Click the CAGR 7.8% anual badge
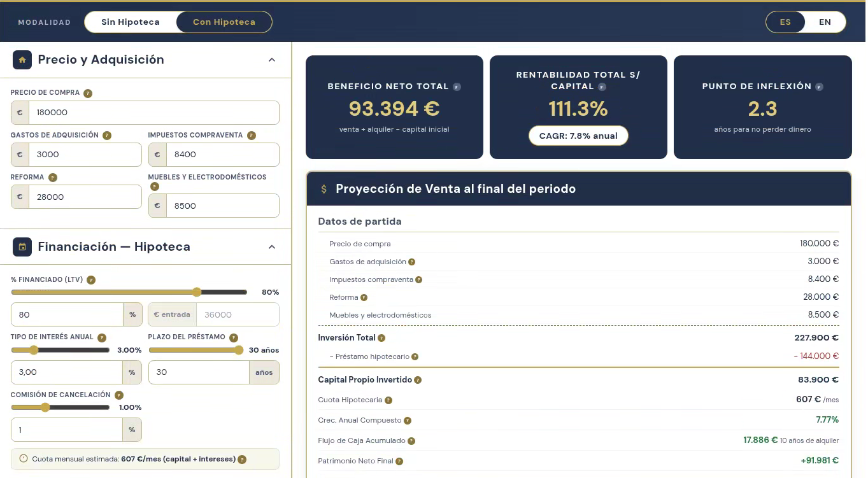868x478 pixels. tap(578, 136)
